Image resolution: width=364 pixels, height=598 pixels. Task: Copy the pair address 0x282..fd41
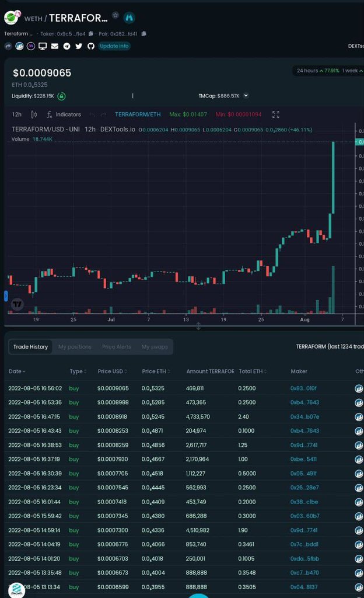(x=143, y=34)
